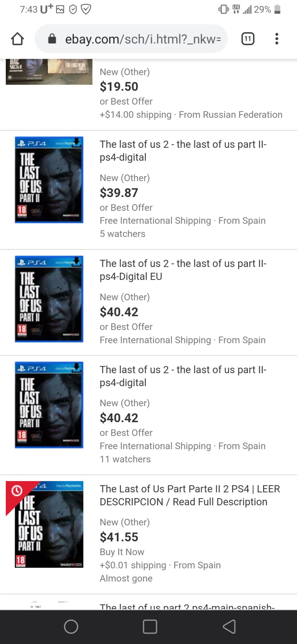Tap the ebay.com address bar URL
The width and height of the screenshot is (297, 644).
(x=143, y=39)
